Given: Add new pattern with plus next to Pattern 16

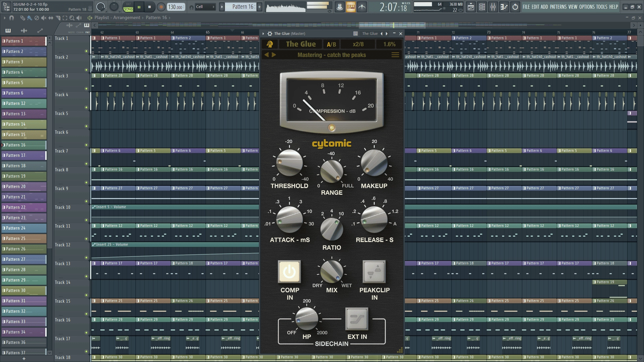Looking at the screenshot, I should tap(259, 7).
